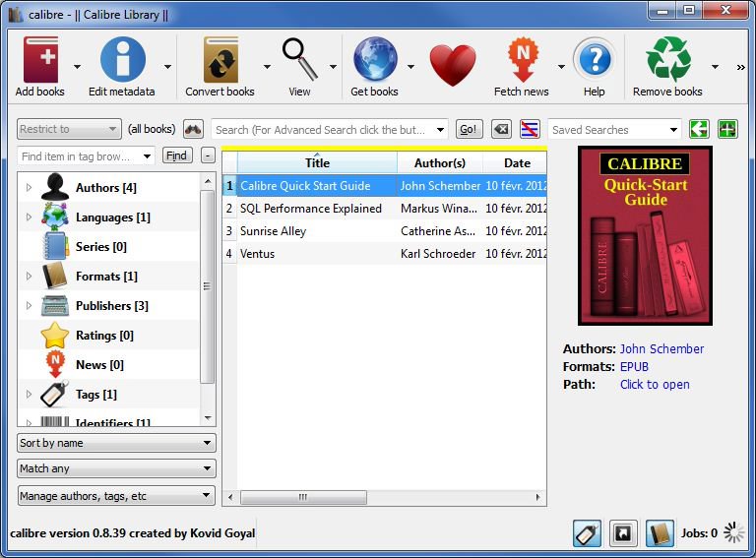Open the Remove books dropdown arrow
756x558 pixels.
715,67
